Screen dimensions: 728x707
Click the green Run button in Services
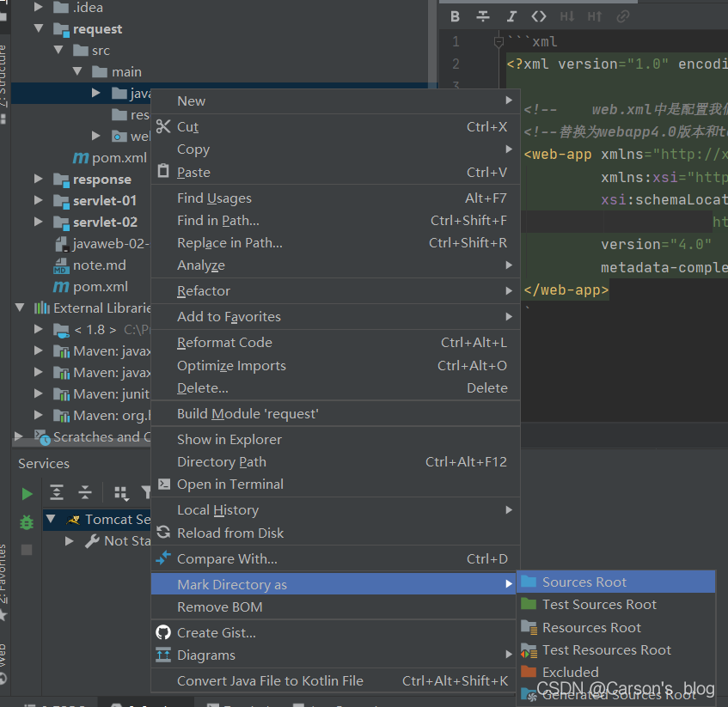[x=27, y=494]
